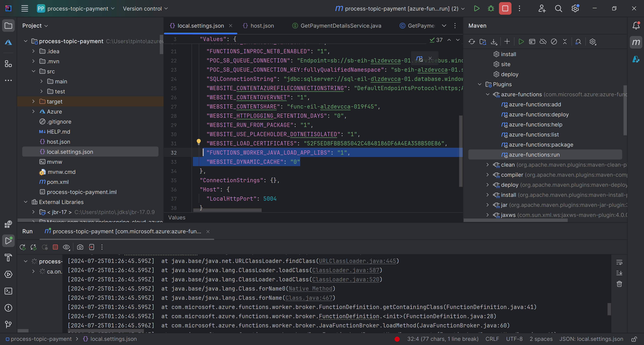This screenshot has width=644, height=345.
Task: Open IDE settings gear
Action: [575, 9]
